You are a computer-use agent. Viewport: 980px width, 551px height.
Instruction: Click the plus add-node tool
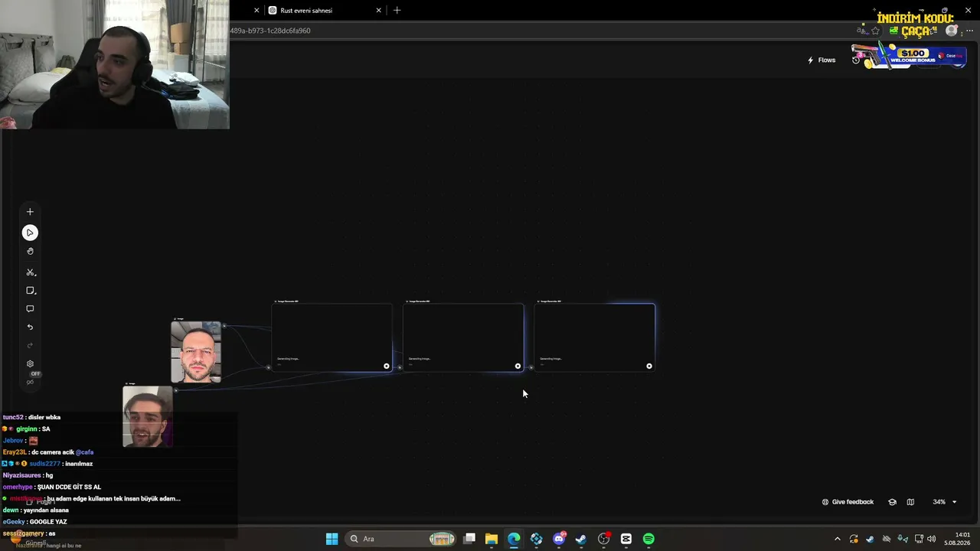pos(30,212)
